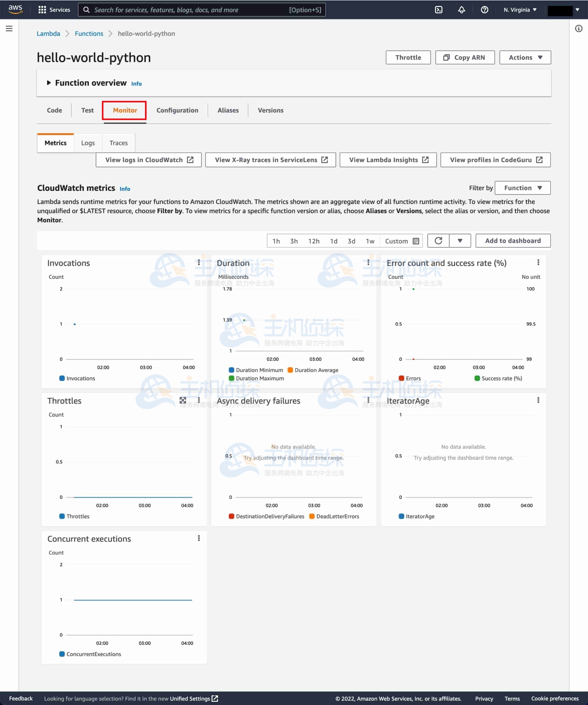The height and width of the screenshot is (705, 588).
Task: Toggle DeadLetterErrors legend item
Action: (334, 516)
